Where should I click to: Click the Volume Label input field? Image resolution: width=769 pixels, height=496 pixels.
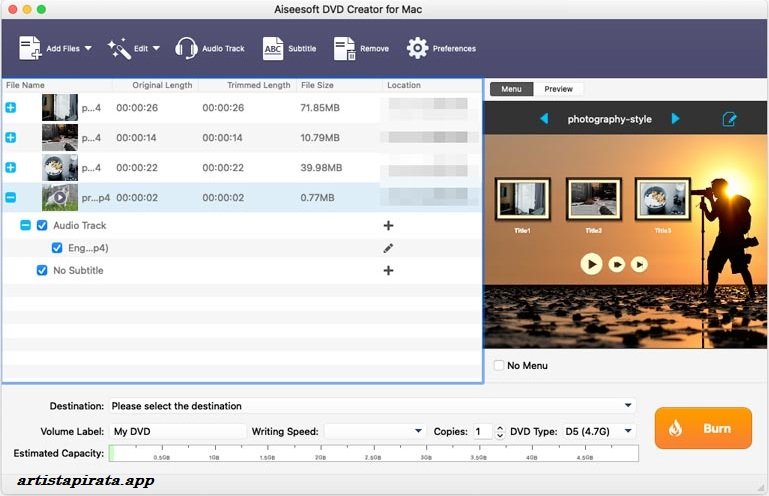click(x=177, y=431)
